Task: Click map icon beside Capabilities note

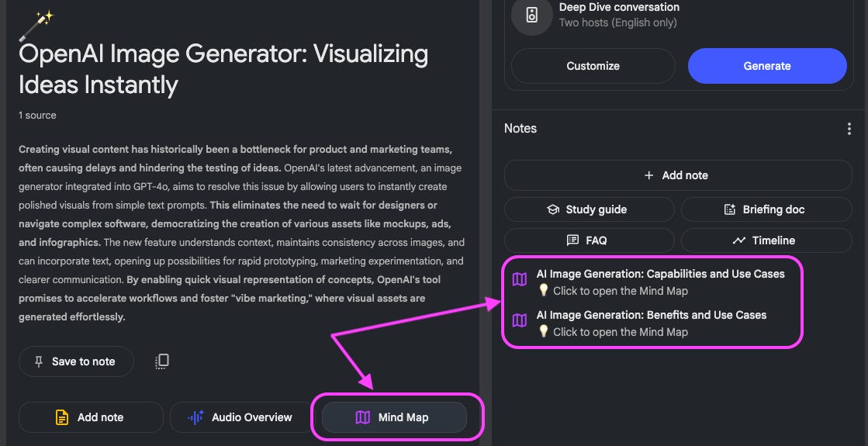Action: point(519,279)
